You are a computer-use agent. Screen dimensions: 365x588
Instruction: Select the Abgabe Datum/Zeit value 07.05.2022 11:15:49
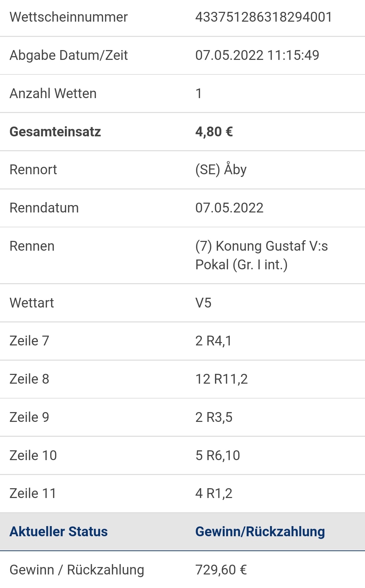257,55
